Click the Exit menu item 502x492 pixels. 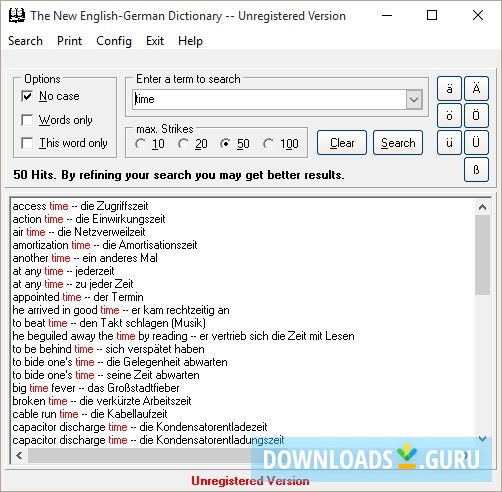click(x=155, y=41)
